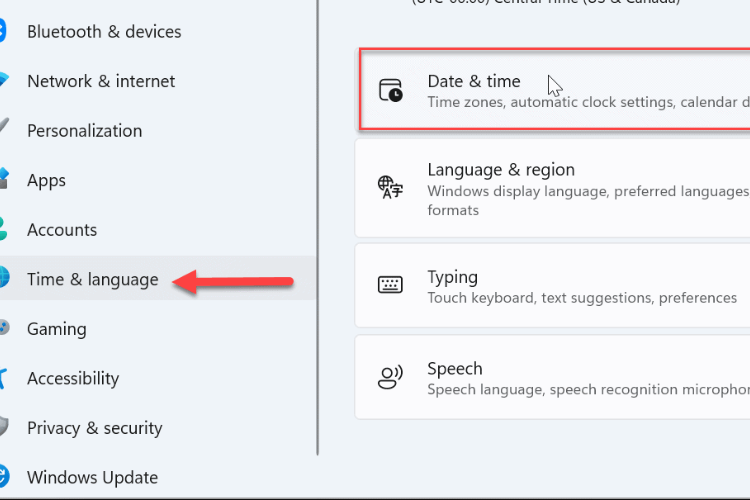This screenshot has width=750, height=500.
Task: Click the Language & region globe icon
Action: point(390,187)
